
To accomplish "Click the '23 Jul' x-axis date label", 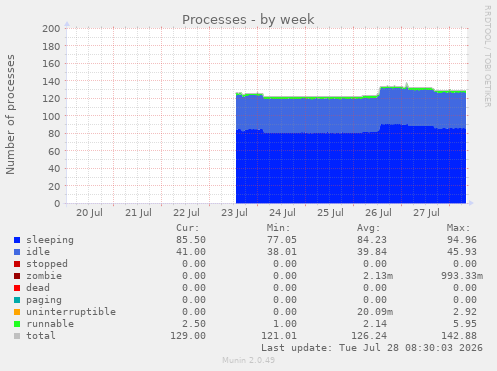I will (234, 213).
